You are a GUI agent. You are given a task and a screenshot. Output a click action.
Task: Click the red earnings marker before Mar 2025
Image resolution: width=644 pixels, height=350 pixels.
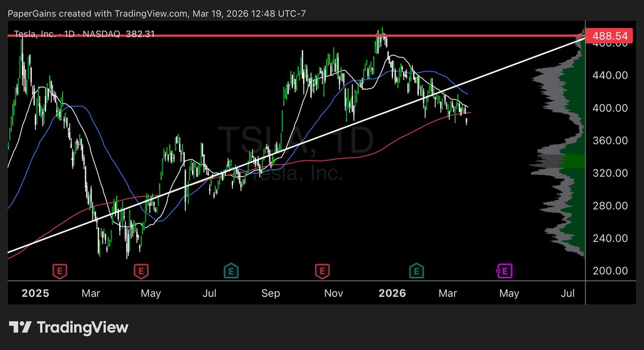point(60,271)
